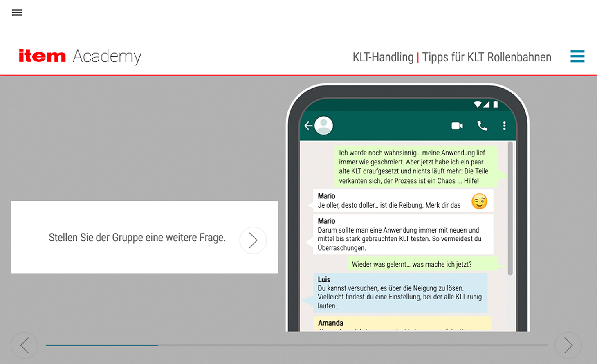The width and height of the screenshot is (597, 364).
Task: Open the chat three-dot options menu
Action: point(504,126)
